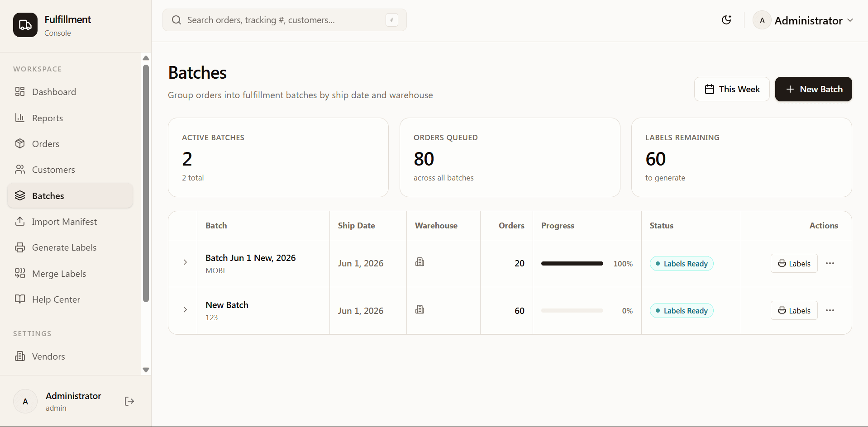
Task: Click the Labels Remaining value 60
Action: (655, 159)
